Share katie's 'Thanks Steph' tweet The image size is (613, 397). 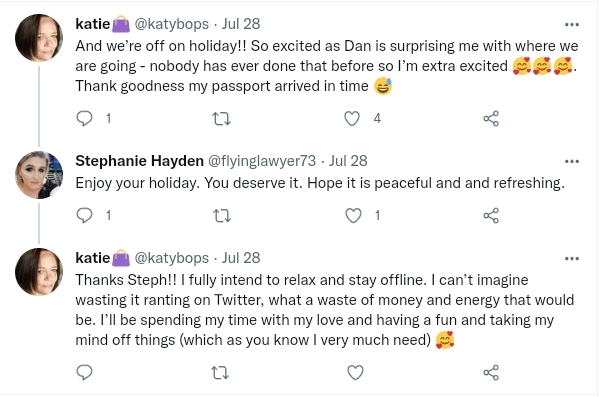tap(491, 372)
